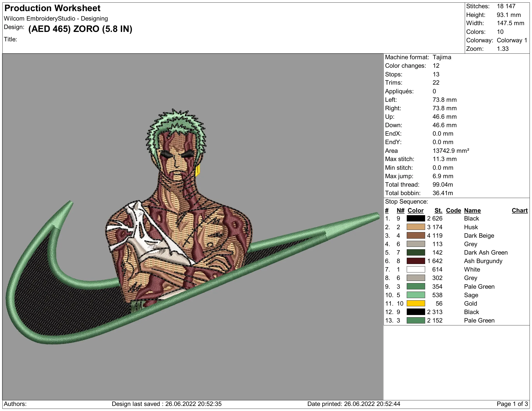
Task: Click the Dark Ash Green swatch
Action: tap(416, 252)
